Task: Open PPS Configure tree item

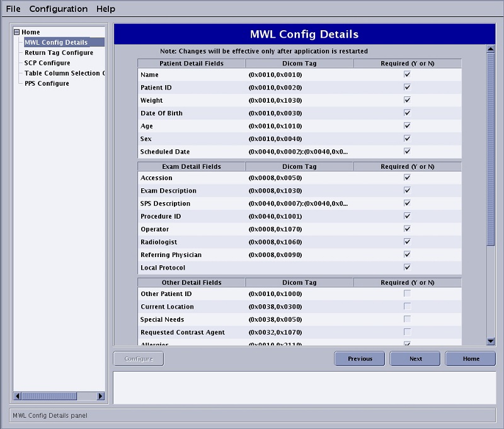Action: coord(47,83)
